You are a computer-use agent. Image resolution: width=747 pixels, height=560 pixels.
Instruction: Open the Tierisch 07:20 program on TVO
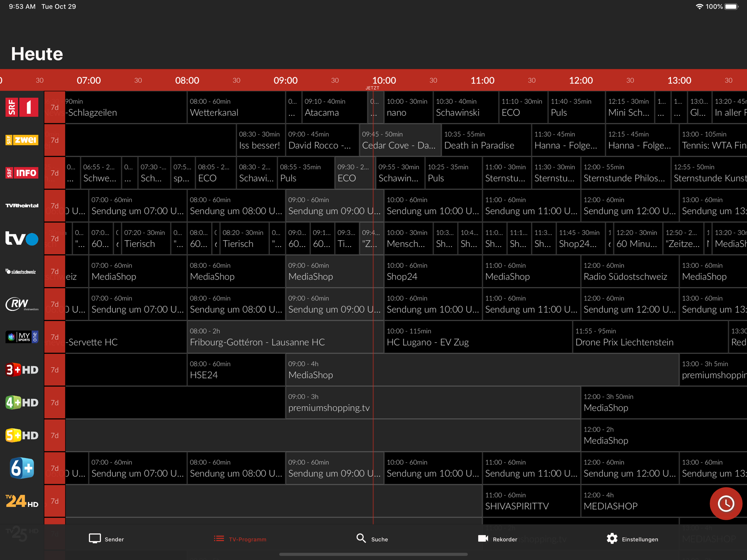tap(146, 239)
